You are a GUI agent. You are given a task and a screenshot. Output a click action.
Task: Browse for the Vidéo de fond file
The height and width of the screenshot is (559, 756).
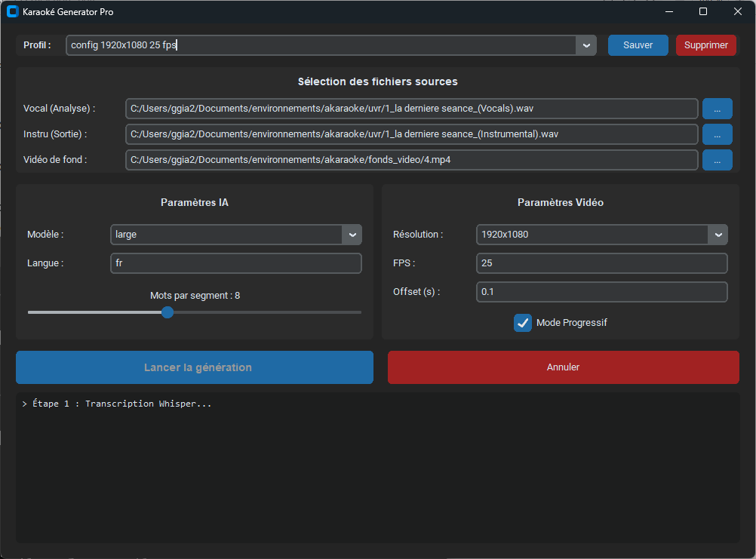point(717,160)
